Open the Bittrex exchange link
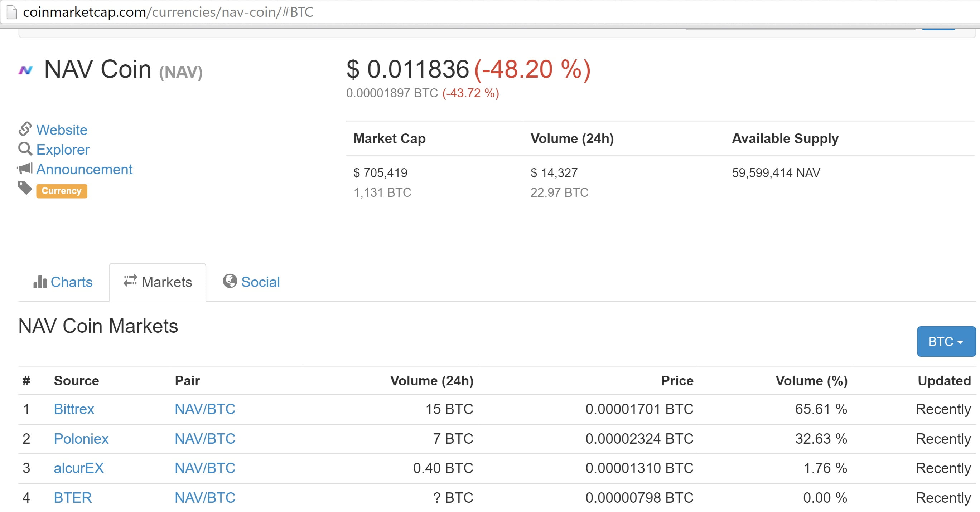This screenshot has height=512, width=980. tap(74, 409)
